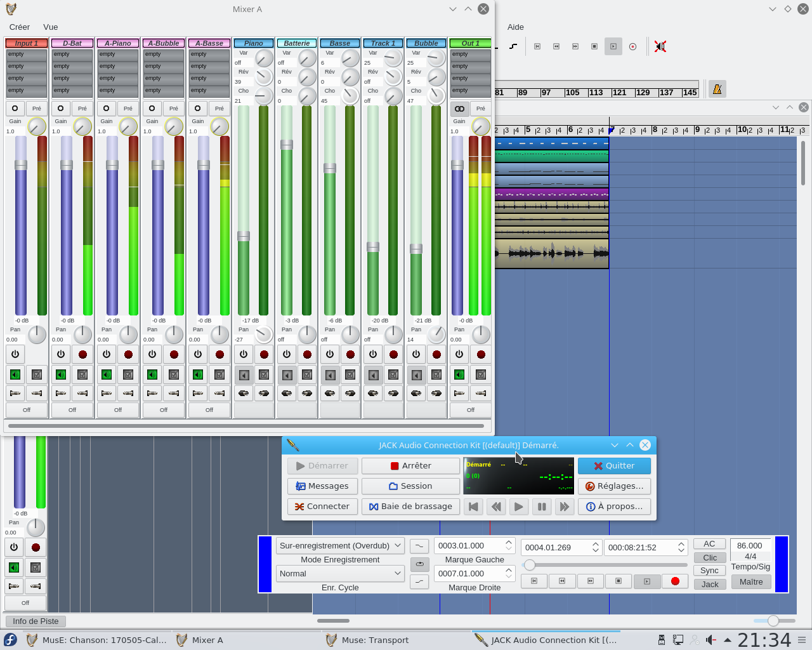Toggle solo on the A-Basse strip
812x650 pixels.
coord(219,375)
